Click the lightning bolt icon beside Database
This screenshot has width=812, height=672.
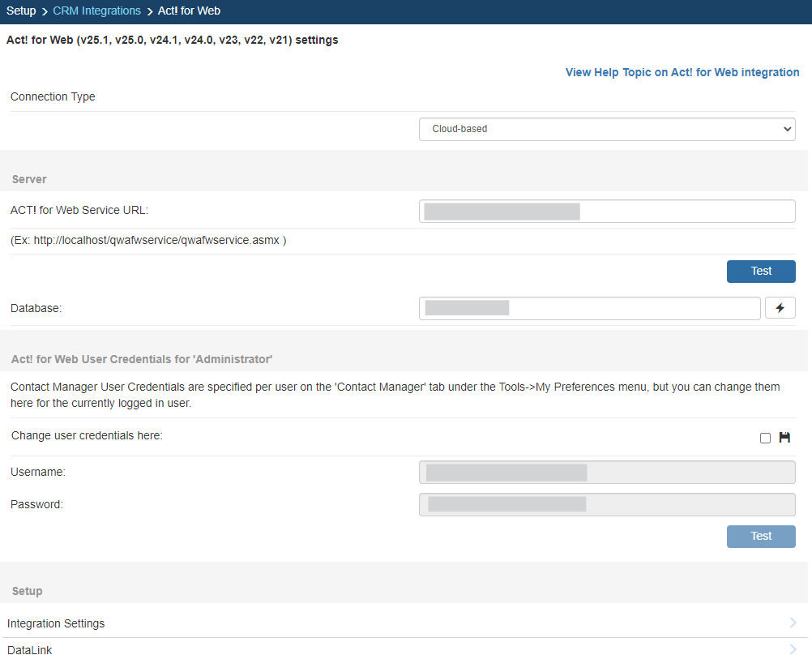pyautogui.click(x=780, y=308)
